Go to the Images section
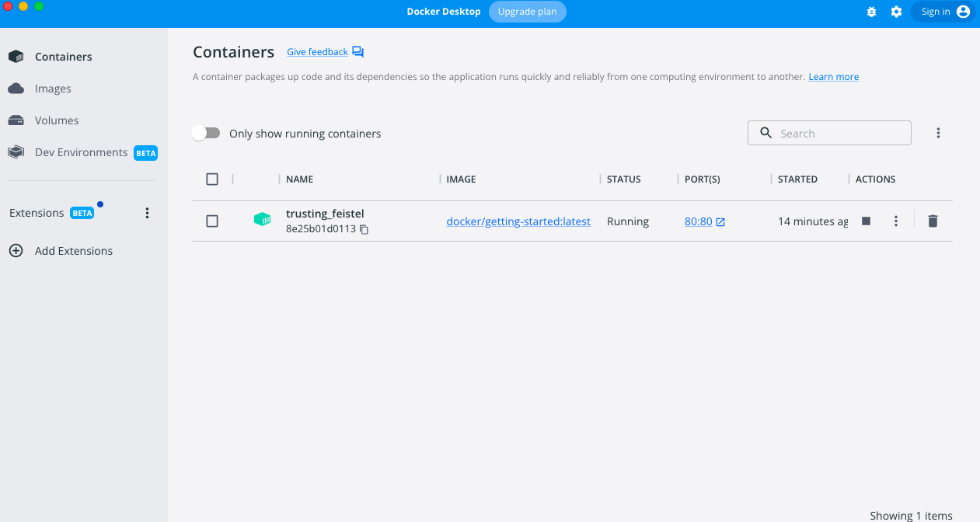 (84, 89)
